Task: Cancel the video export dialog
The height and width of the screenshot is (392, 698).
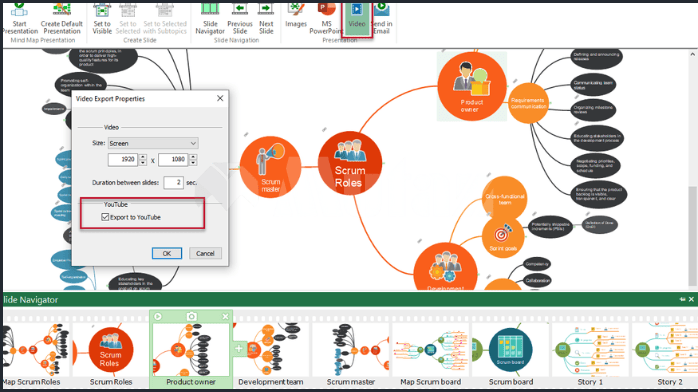Action: [205, 253]
